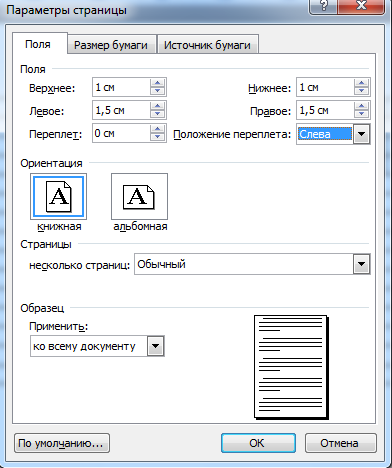This screenshot has height=468, width=392.
Task: Decrease the Нижнее margin with down arrow
Action: 361,91
